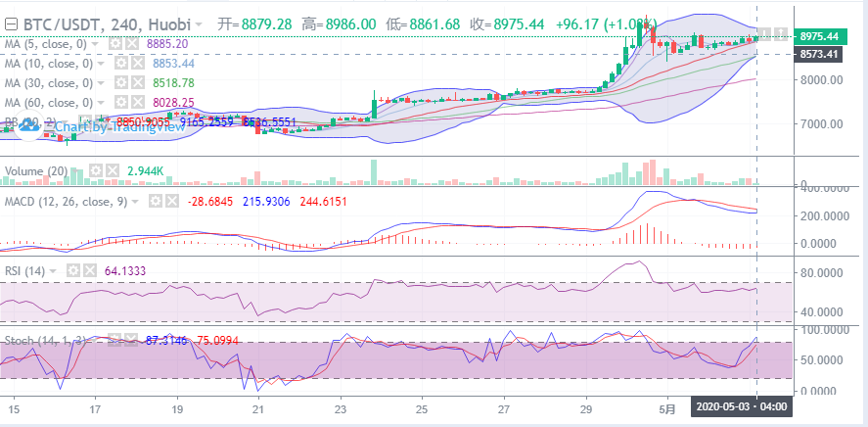Screen dimensions: 868x427
Task: Expand MACD (12, 26, close, 9) dropdown arrow
Action: click(136, 202)
